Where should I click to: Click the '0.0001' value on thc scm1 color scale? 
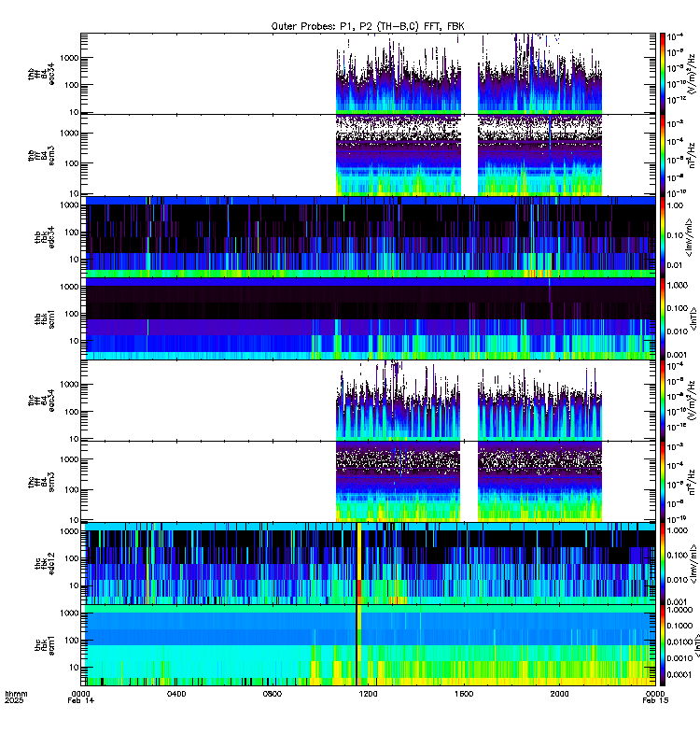tap(679, 674)
